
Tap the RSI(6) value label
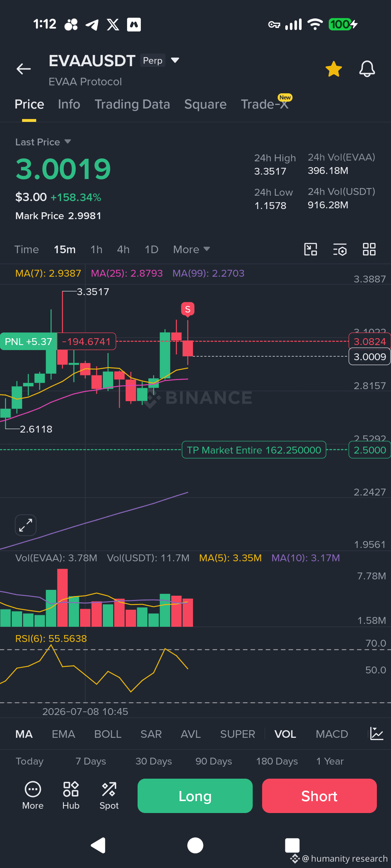coord(51,638)
